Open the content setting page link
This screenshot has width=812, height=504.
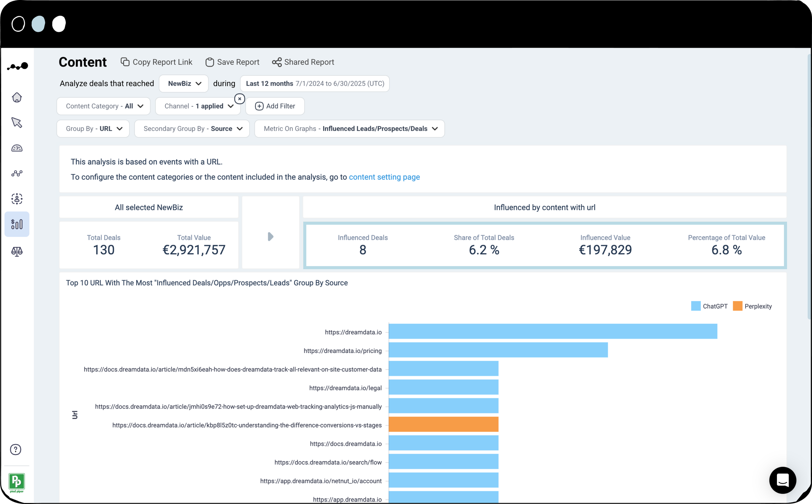point(384,177)
